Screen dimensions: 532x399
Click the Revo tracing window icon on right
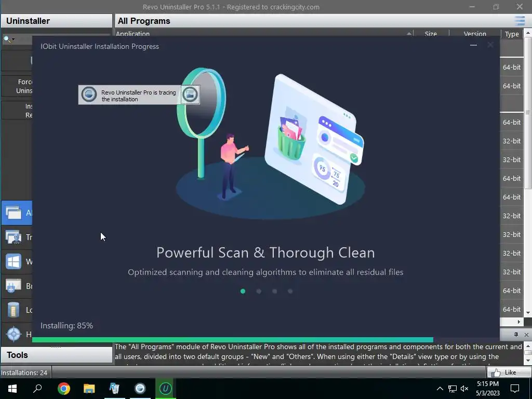click(x=190, y=95)
